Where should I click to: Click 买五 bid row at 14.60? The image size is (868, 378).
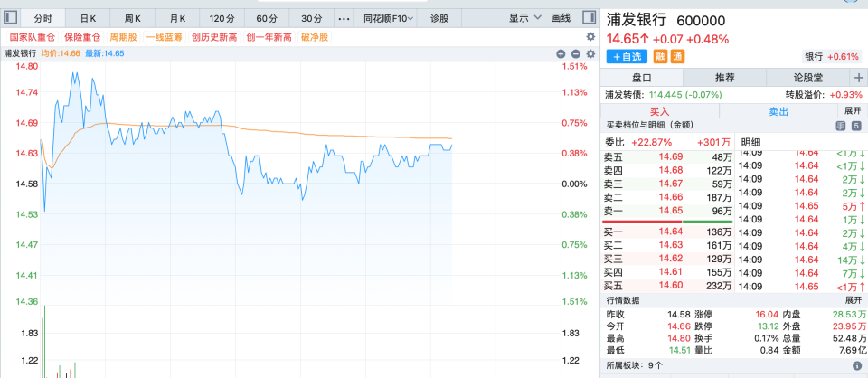[x=667, y=286]
